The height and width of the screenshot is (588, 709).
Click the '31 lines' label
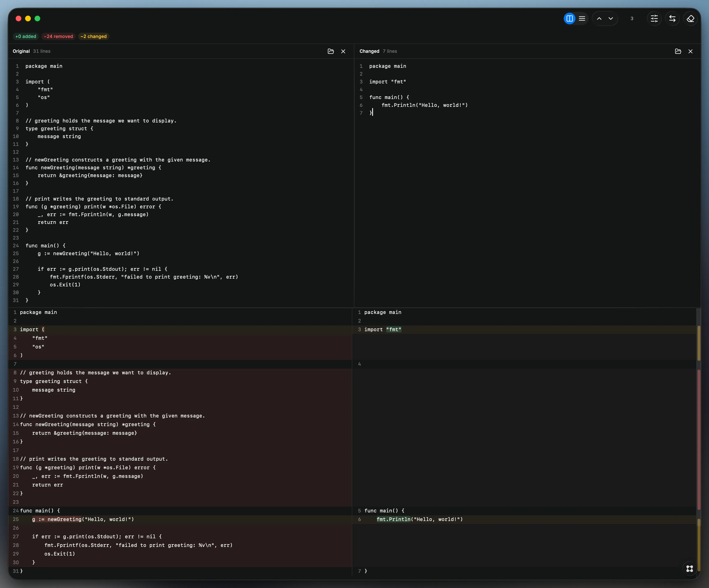pos(42,51)
